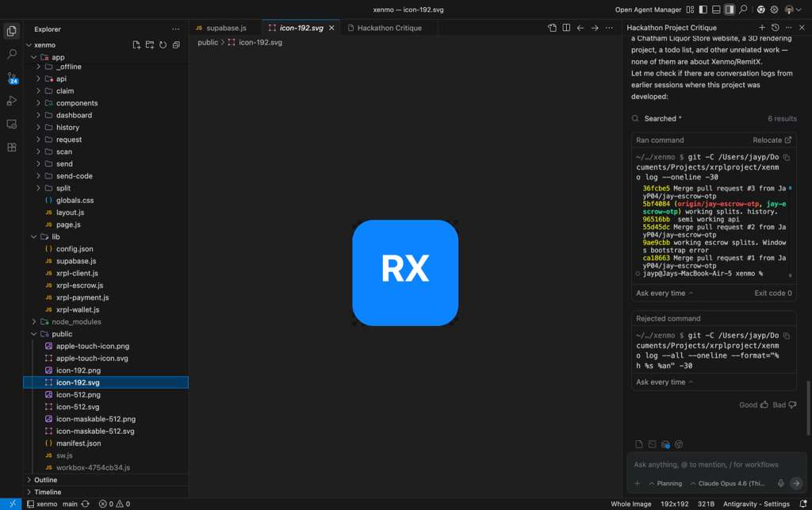Navigate forward with right arrow
The image size is (812, 510).
tap(595, 28)
